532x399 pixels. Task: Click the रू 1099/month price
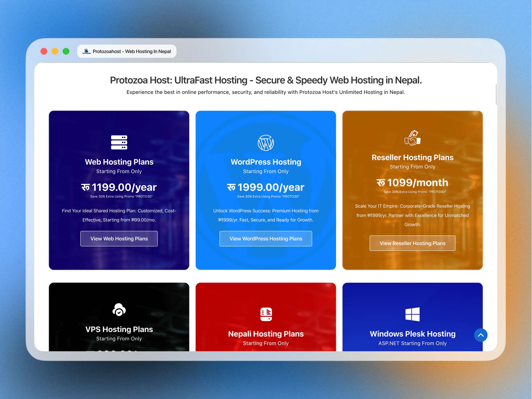click(x=413, y=183)
